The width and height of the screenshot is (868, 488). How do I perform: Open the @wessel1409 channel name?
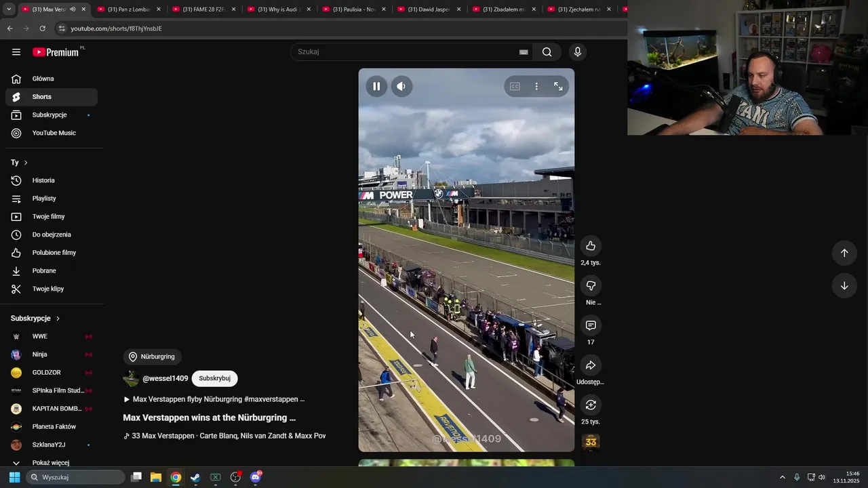point(165,378)
